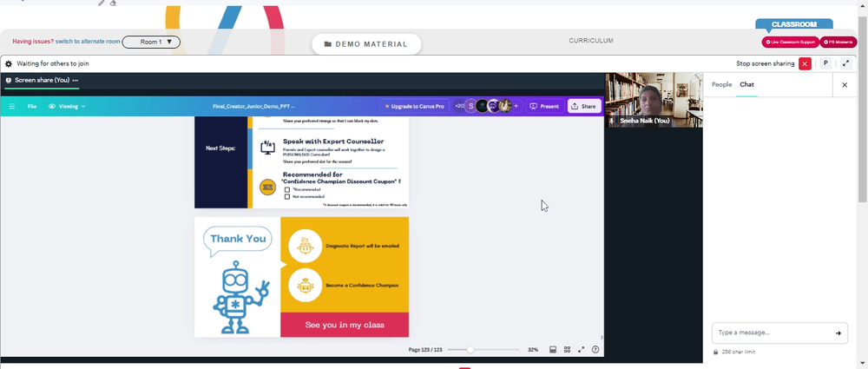Click the Present button
Image resolution: width=868 pixels, height=369 pixels.
(544, 107)
